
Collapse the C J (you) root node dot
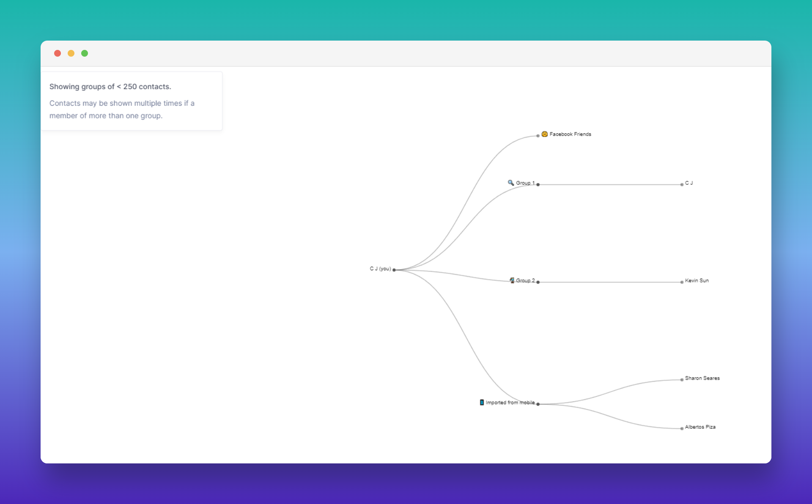394,270
